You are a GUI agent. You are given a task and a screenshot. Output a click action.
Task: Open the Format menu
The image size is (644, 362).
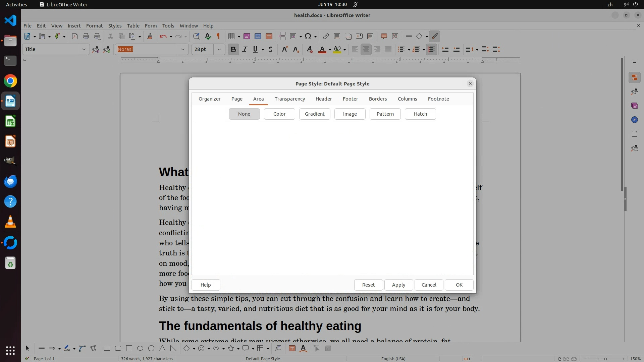[94, 26]
